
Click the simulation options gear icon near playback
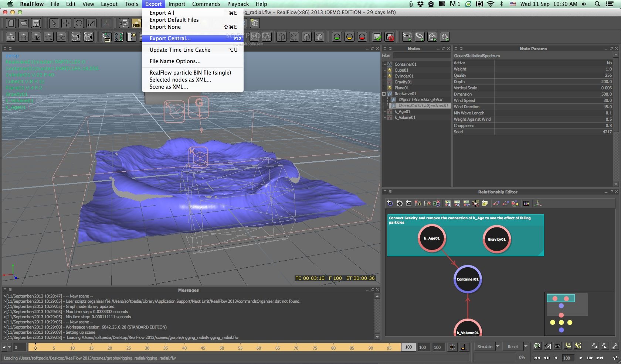click(568, 346)
